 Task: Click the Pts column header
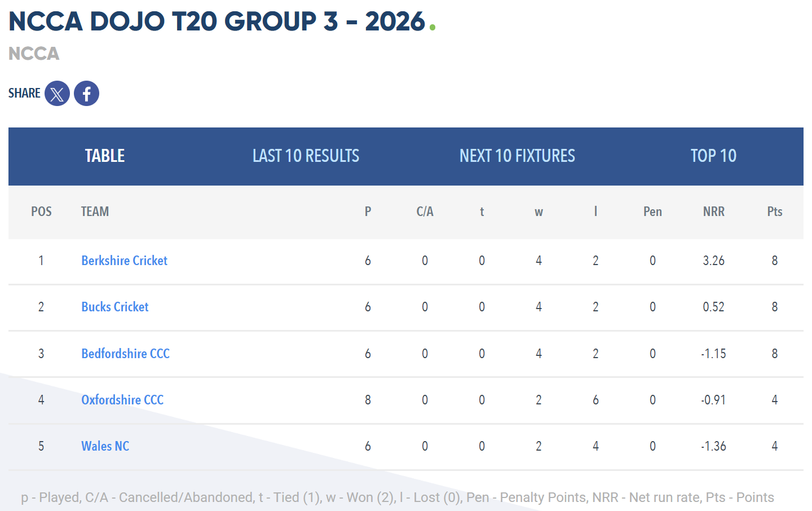point(775,212)
